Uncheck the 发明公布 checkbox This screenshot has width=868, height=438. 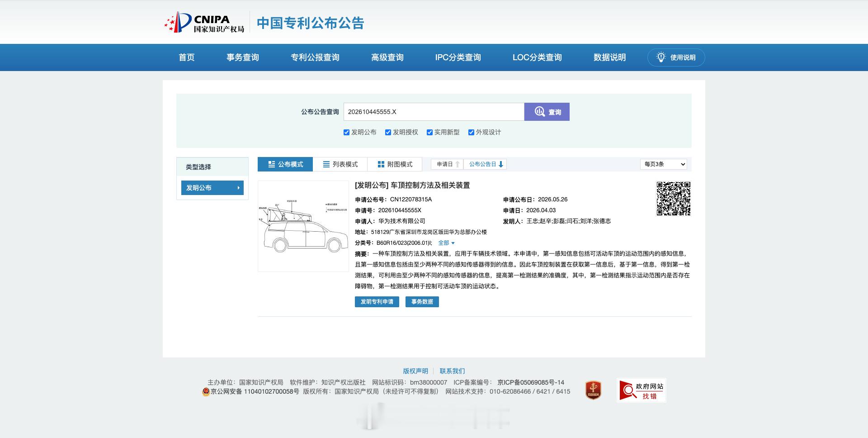tap(346, 133)
